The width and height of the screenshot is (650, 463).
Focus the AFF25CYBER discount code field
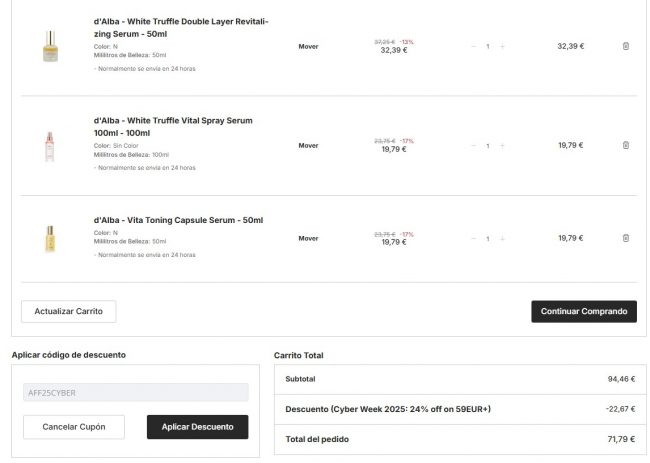tap(135, 392)
